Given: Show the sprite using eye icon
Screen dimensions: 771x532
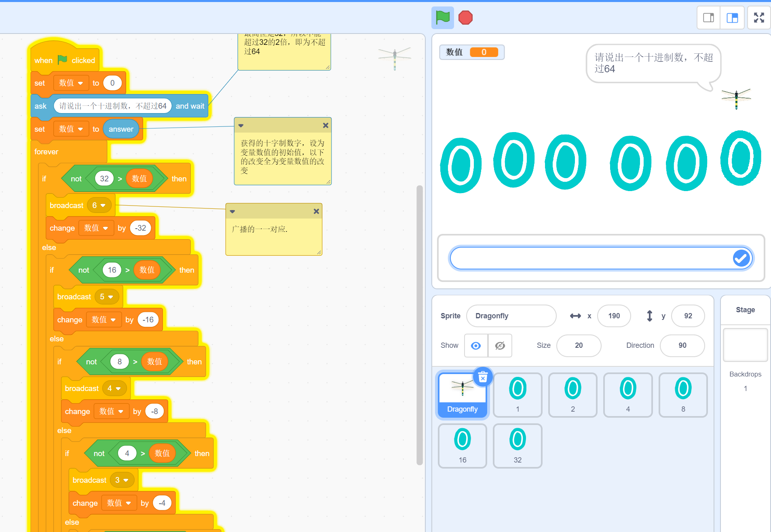Looking at the screenshot, I should 476,345.
